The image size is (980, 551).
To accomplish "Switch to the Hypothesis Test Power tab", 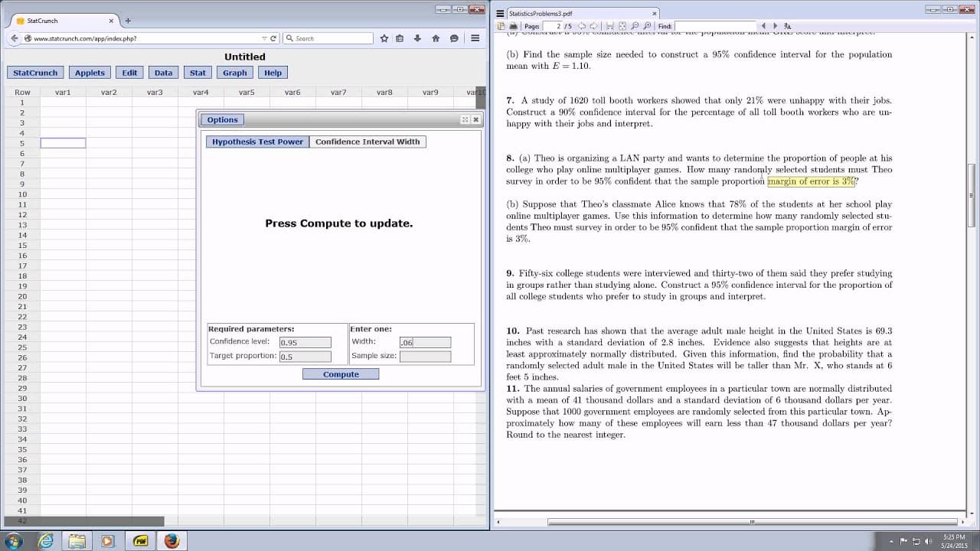I will (258, 142).
